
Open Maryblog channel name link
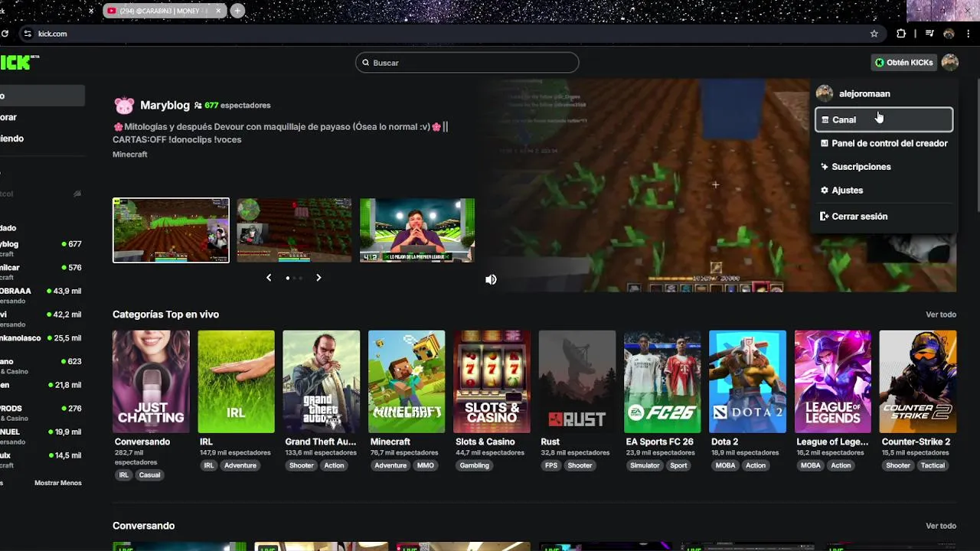165,105
